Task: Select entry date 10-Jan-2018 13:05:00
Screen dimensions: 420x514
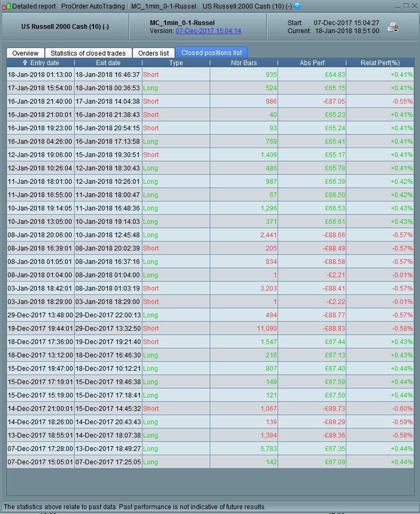Action: point(39,222)
